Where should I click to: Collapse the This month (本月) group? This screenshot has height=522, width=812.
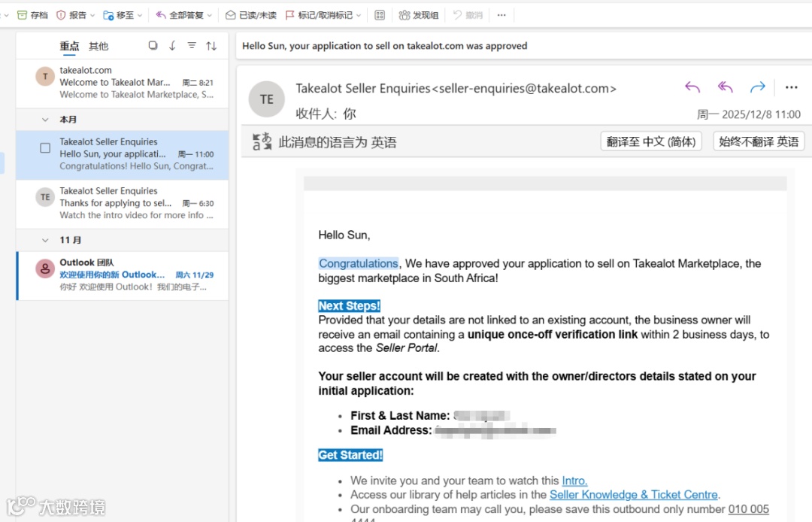click(x=45, y=120)
